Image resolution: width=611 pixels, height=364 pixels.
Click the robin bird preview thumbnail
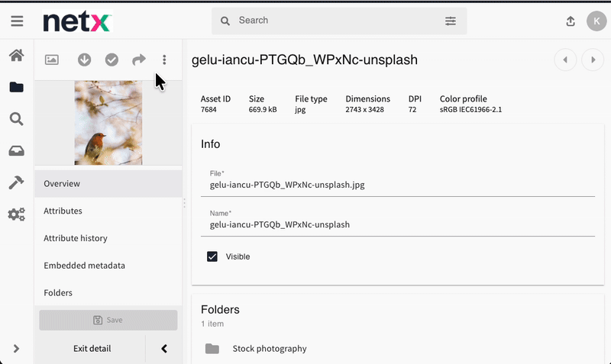point(108,122)
